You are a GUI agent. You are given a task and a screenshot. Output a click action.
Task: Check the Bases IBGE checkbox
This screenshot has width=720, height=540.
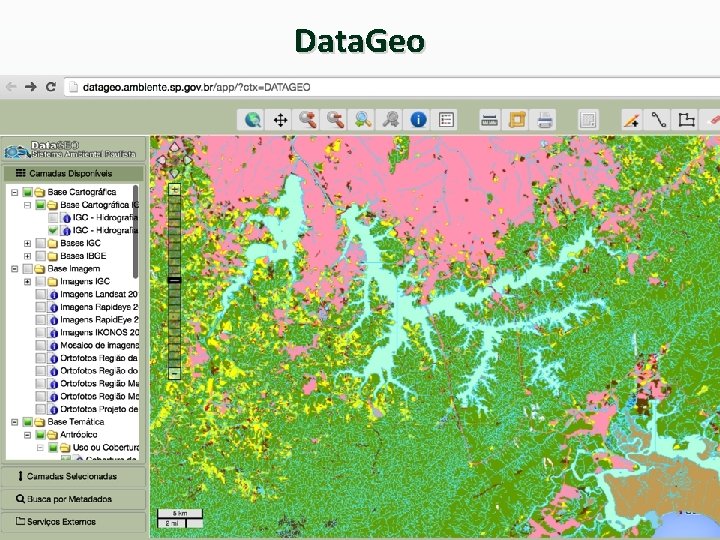point(40,256)
